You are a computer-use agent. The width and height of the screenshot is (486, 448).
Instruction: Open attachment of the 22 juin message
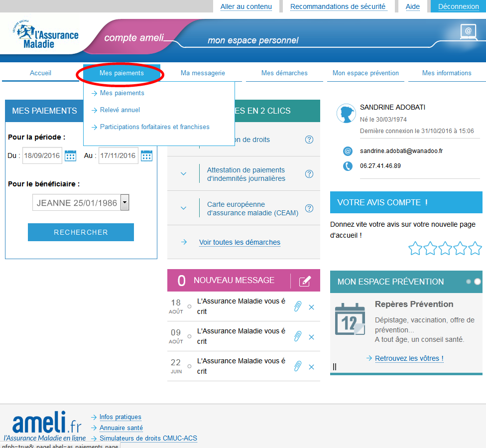(x=297, y=366)
